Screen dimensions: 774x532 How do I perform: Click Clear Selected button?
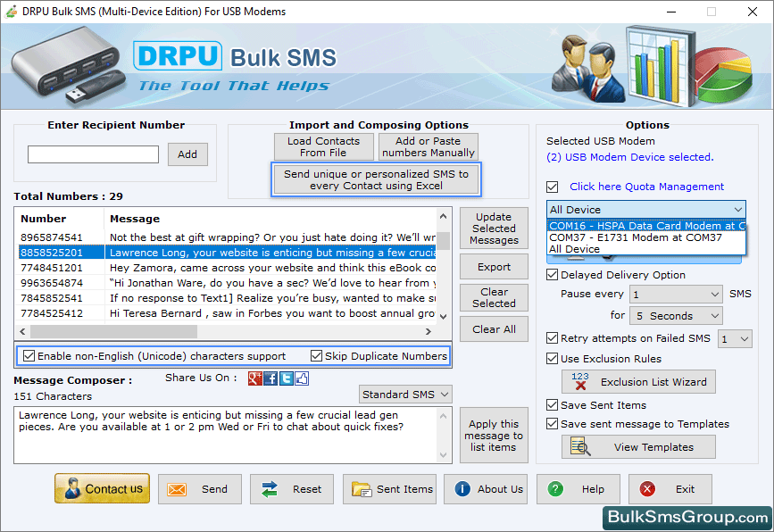[494, 297]
